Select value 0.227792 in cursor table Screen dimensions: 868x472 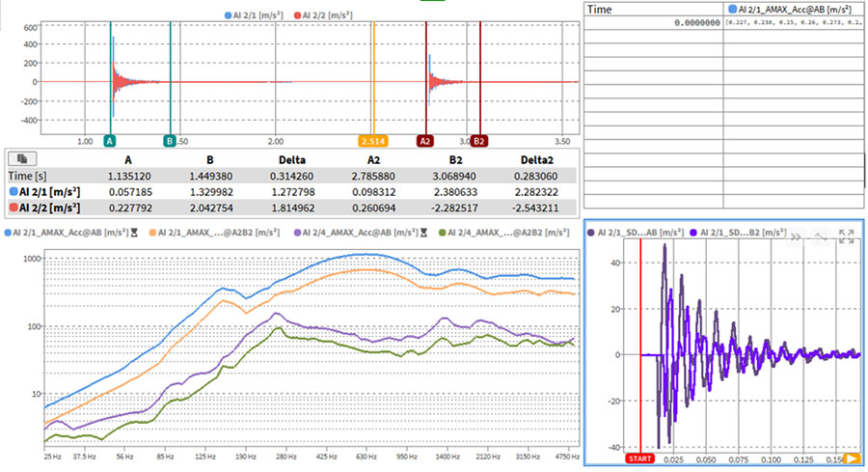(128, 208)
